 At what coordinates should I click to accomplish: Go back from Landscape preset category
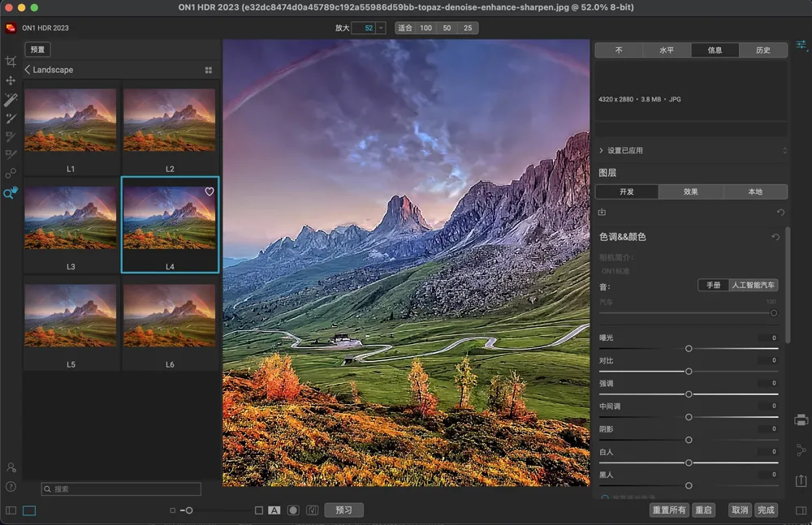[28, 70]
